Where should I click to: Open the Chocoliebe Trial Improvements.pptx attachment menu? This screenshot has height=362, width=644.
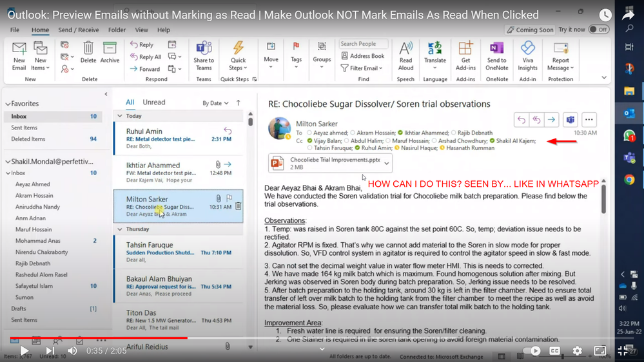[x=387, y=164]
